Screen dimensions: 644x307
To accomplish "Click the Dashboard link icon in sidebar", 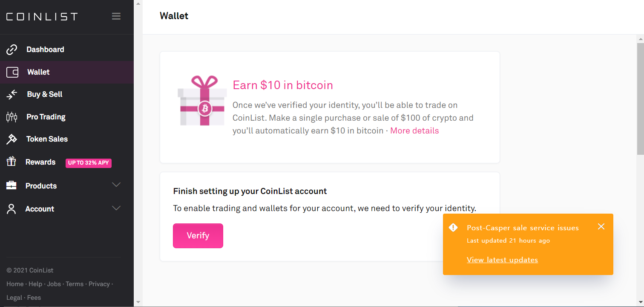I will pyautogui.click(x=11, y=50).
